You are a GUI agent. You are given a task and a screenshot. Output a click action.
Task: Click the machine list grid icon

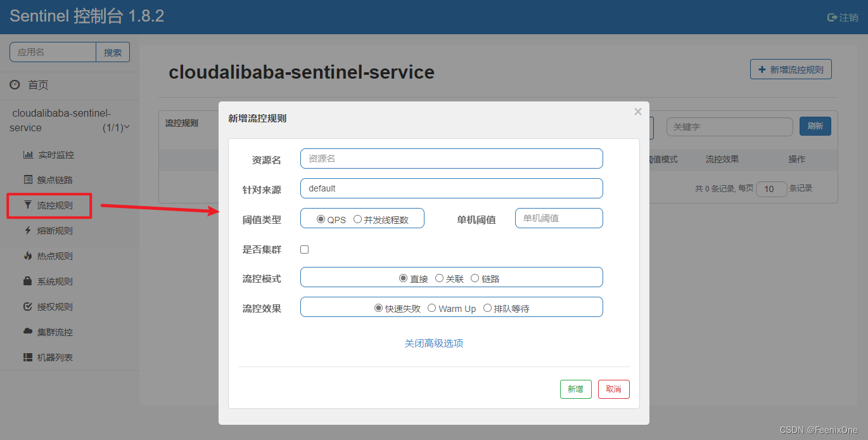(28, 358)
